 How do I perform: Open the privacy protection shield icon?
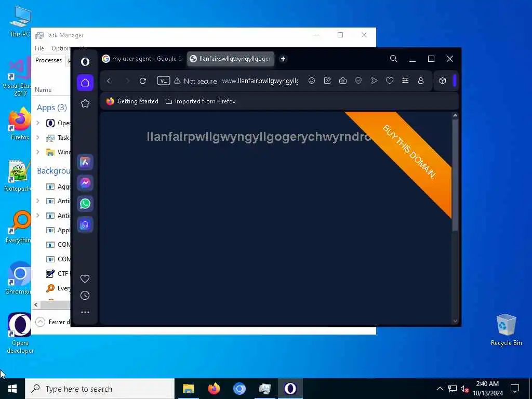pos(358,81)
